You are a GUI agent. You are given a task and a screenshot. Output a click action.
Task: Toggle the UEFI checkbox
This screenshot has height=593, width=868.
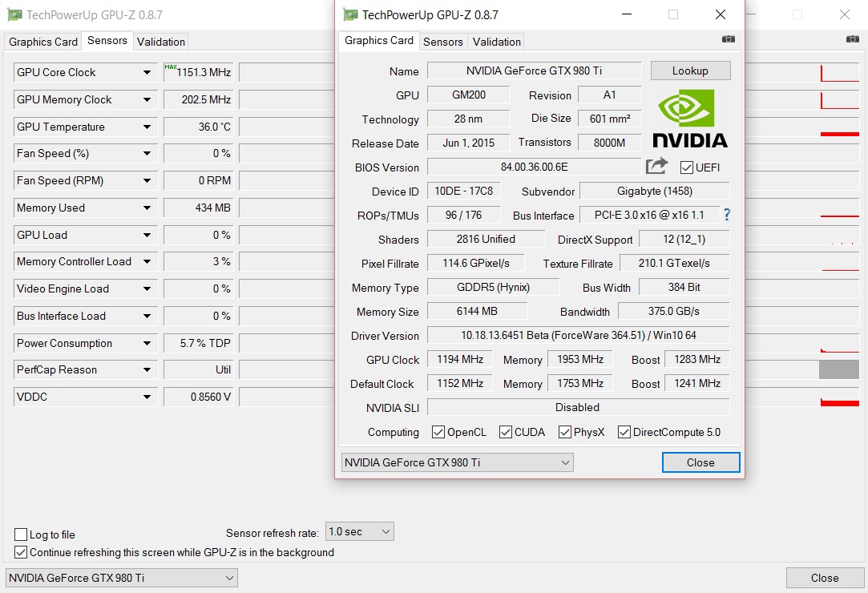[686, 167]
